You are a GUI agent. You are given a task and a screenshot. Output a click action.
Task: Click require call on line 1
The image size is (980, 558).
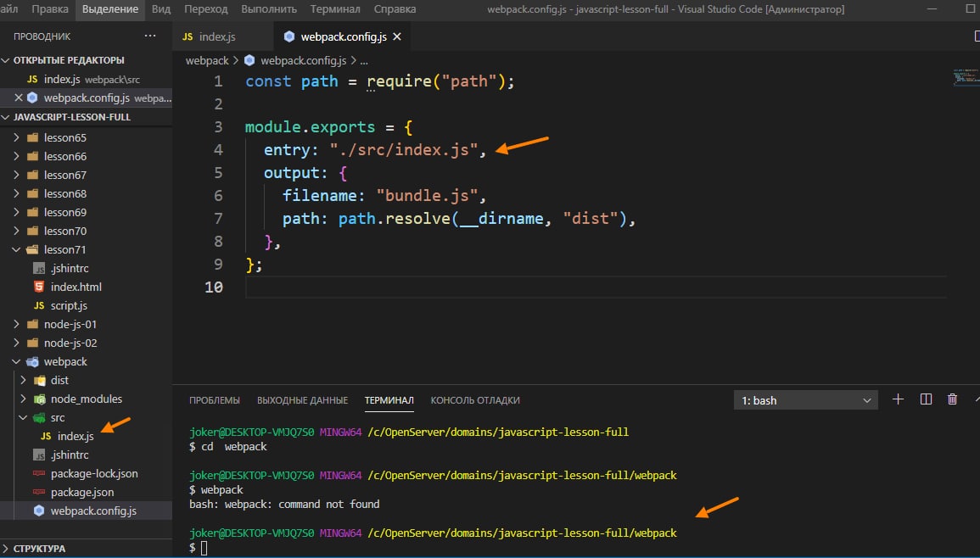[x=399, y=81]
